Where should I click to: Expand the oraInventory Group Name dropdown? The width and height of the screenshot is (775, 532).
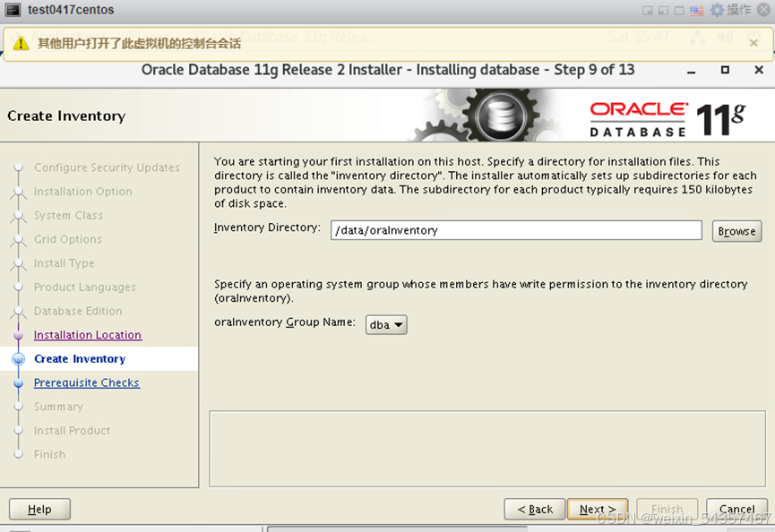click(x=386, y=325)
